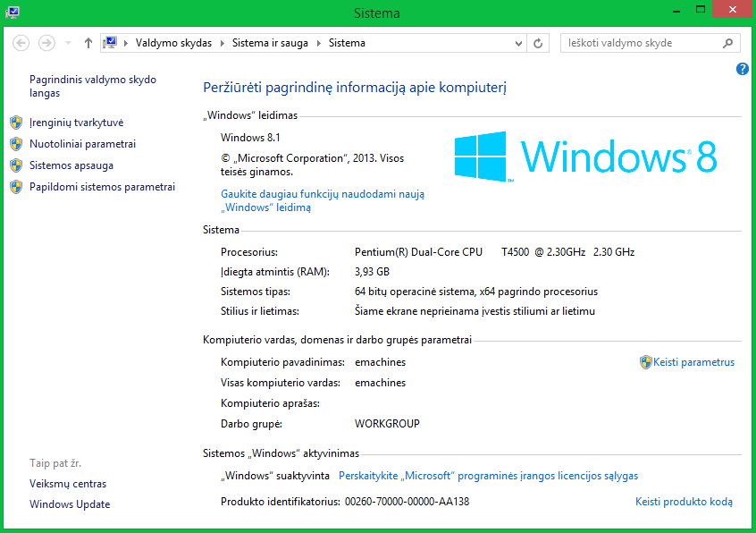Select the Sistema breadcrumb item
The width and height of the screenshot is (756, 533).
tap(347, 43)
